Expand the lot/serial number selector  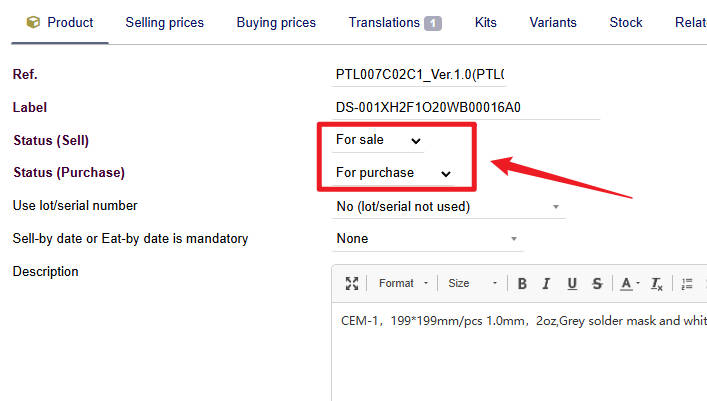click(449, 206)
